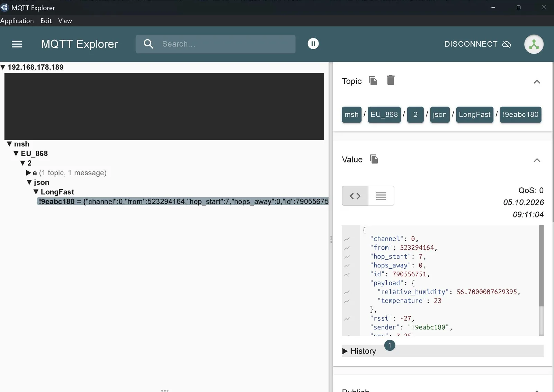Collapse the Topic panel

[537, 82]
